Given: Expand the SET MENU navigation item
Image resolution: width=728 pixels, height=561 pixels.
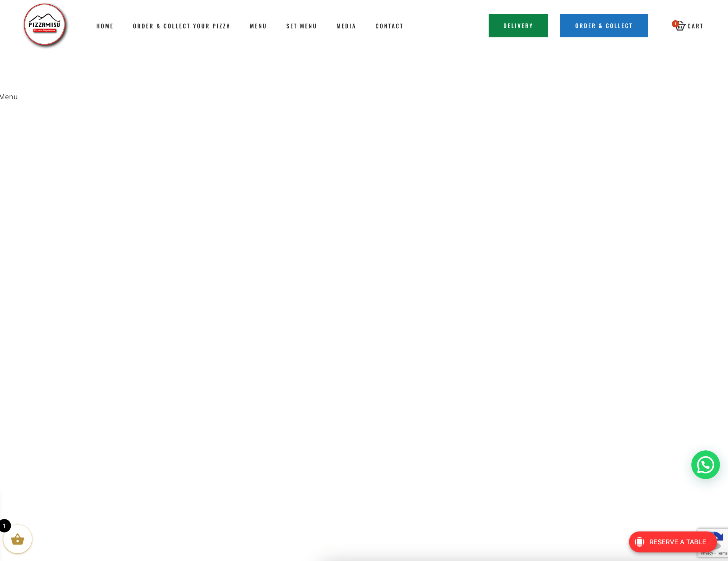Looking at the screenshot, I should [x=301, y=25].
